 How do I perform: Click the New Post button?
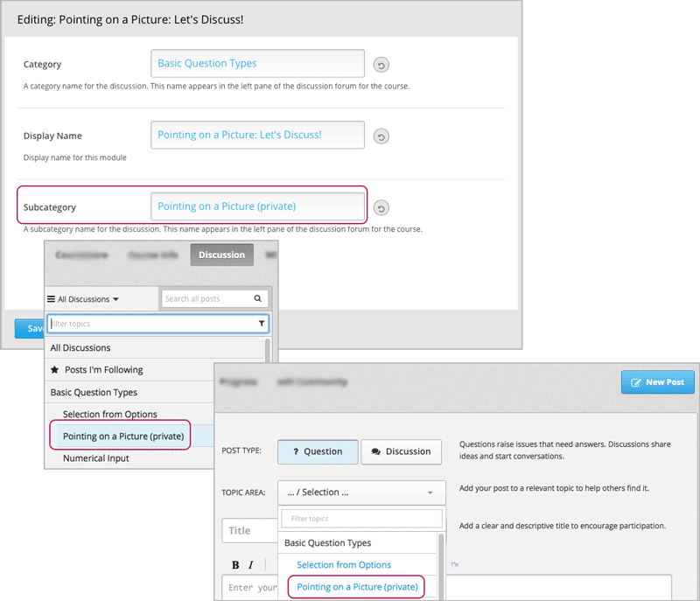pos(658,382)
